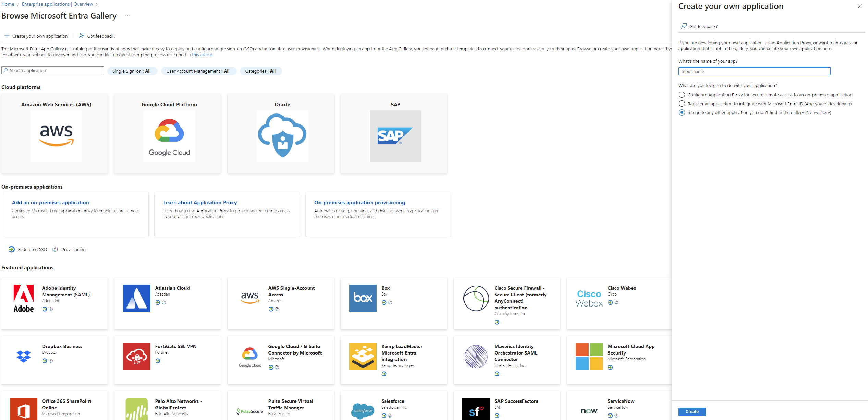Expand User Account Management filter

198,71
